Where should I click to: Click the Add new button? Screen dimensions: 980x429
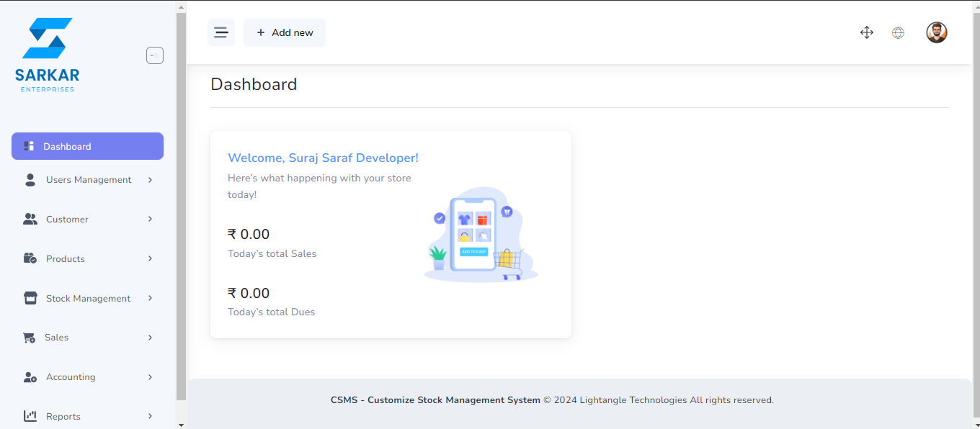click(285, 32)
